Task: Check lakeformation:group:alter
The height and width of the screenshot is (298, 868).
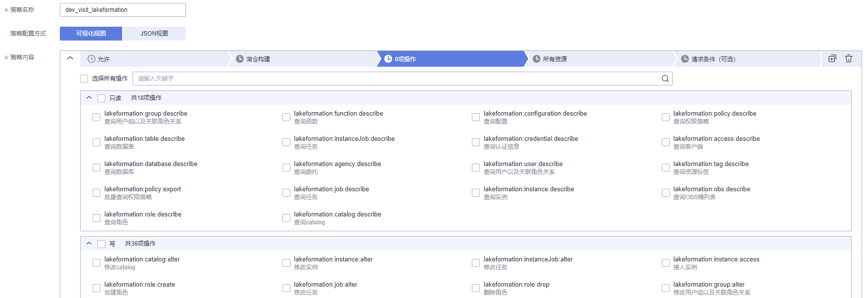Action: (x=666, y=288)
